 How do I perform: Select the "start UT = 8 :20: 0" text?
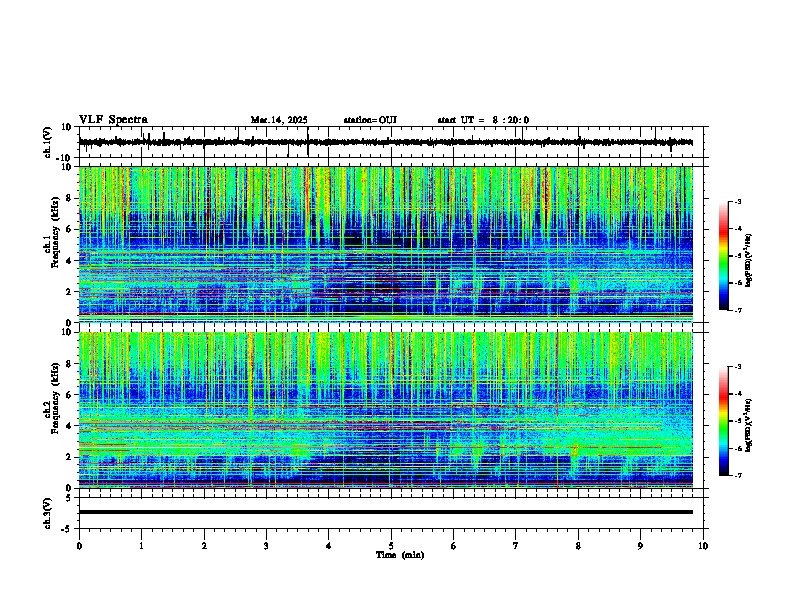[483, 120]
